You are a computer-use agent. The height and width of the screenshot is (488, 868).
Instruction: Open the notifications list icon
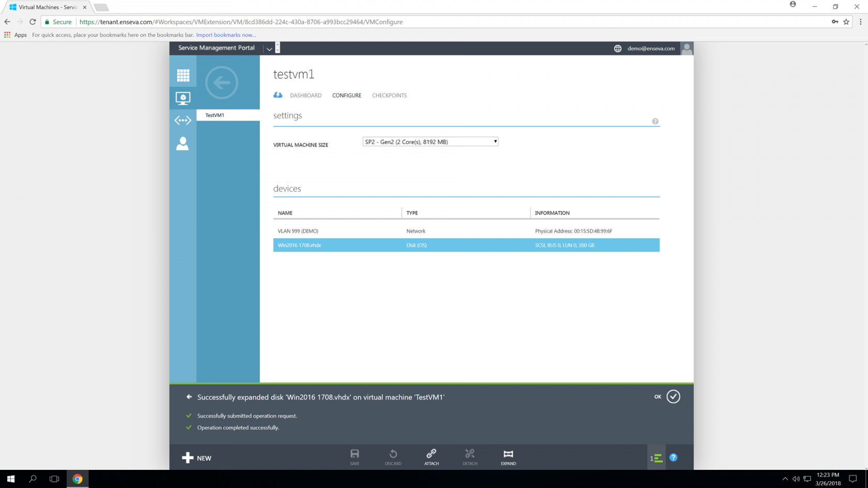click(656, 458)
